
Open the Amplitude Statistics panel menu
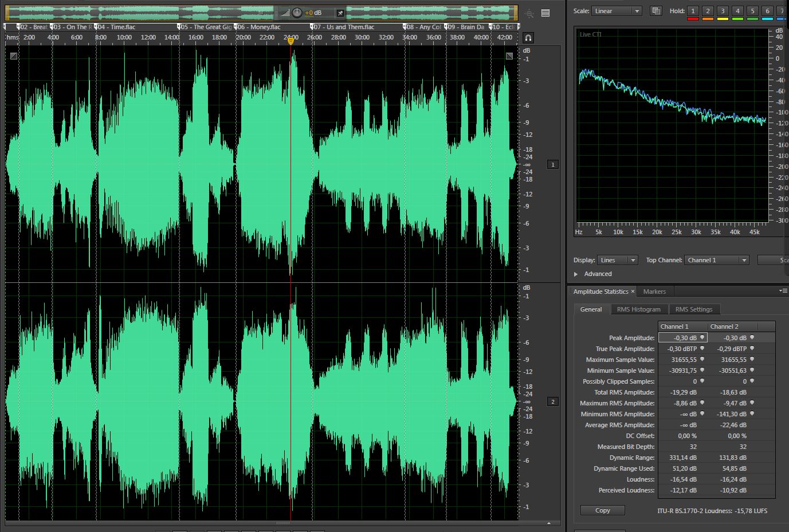pos(783,291)
